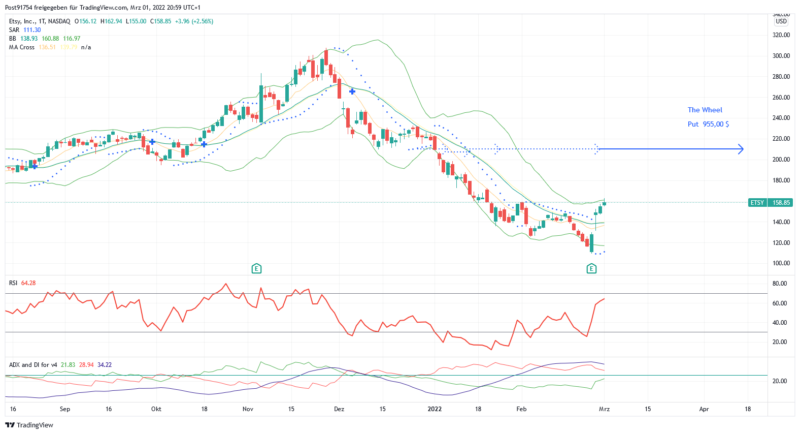Open the earnings marker below the October candles
The image size is (800, 434).
click(x=257, y=268)
